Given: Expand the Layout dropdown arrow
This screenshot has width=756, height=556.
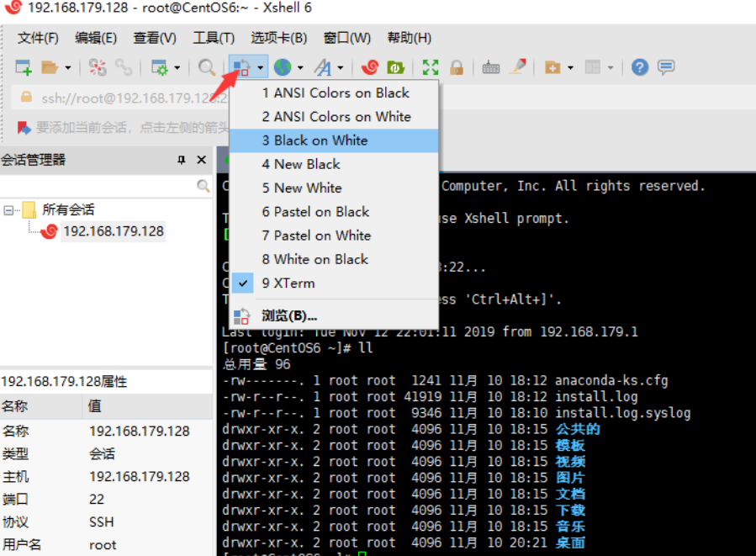Looking at the screenshot, I should tap(611, 67).
